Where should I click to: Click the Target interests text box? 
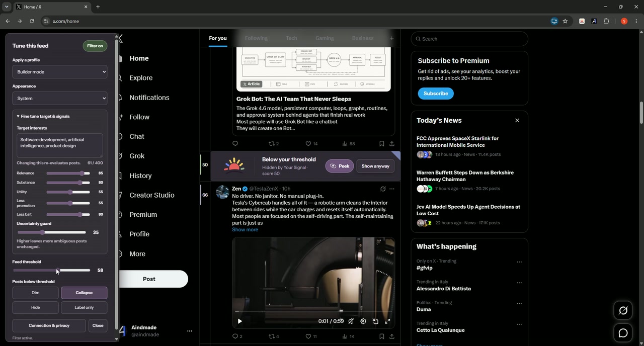[60, 145]
